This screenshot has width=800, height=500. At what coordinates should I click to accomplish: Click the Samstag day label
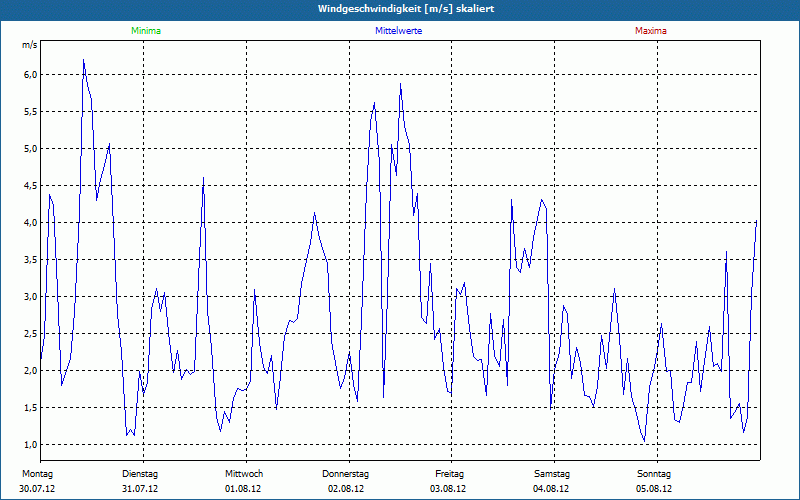pyautogui.click(x=552, y=474)
